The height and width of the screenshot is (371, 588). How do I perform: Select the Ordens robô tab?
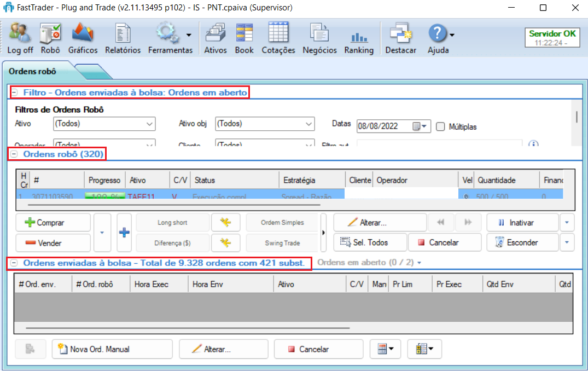tap(32, 71)
